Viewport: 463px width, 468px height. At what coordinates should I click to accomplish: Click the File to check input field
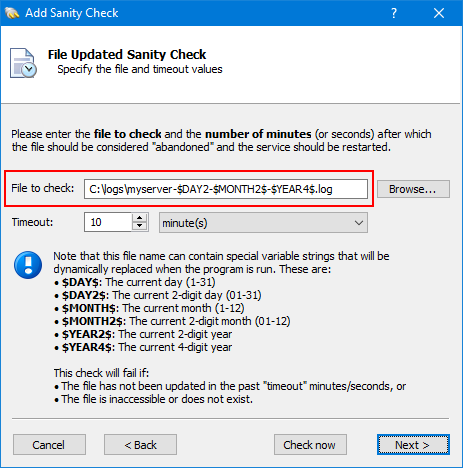click(x=226, y=189)
